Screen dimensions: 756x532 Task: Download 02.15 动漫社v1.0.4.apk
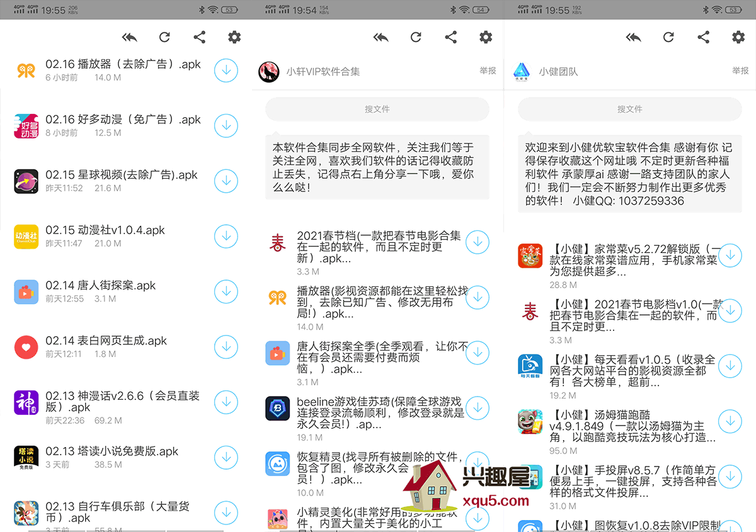click(x=226, y=237)
